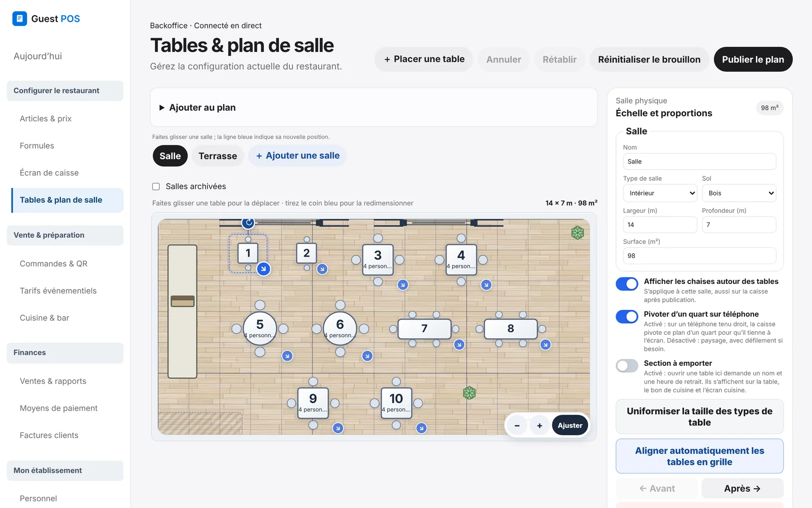Click Réinitialiser le brouillon button
The width and height of the screenshot is (812, 508).
(649, 59)
